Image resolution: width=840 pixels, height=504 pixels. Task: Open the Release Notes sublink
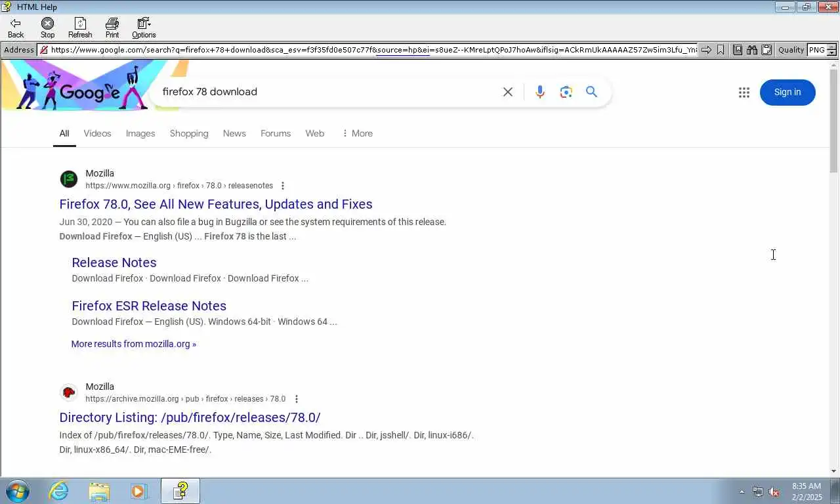[x=114, y=262]
